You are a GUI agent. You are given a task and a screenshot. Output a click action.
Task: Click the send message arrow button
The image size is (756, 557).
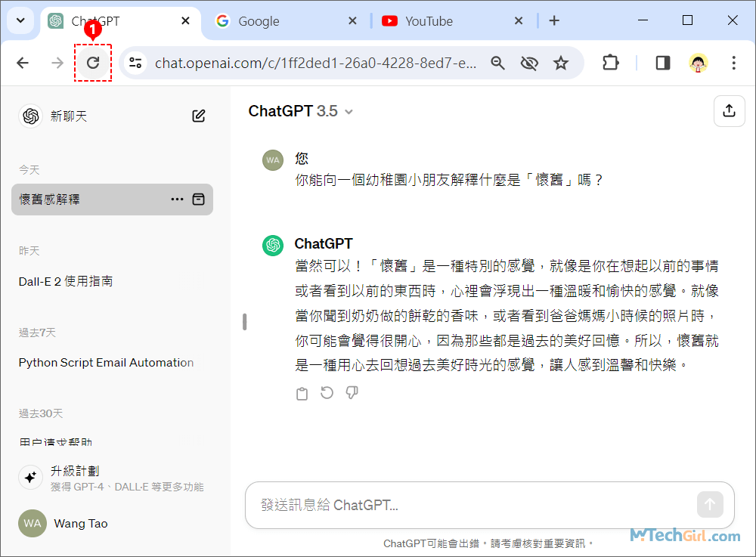pyautogui.click(x=710, y=505)
